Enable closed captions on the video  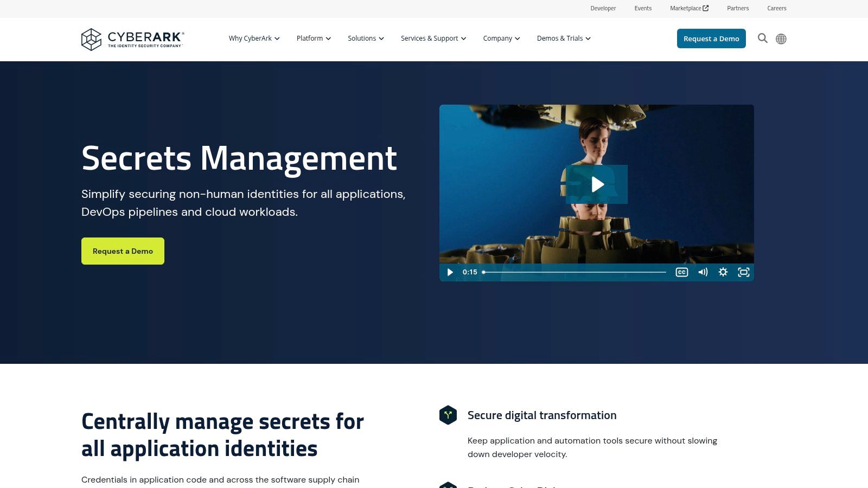click(681, 272)
